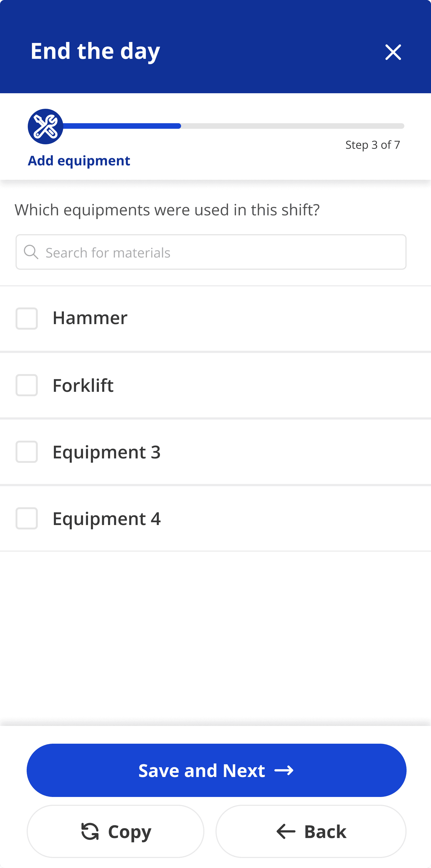Select the Add equipment step label

(x=79, y=161)
